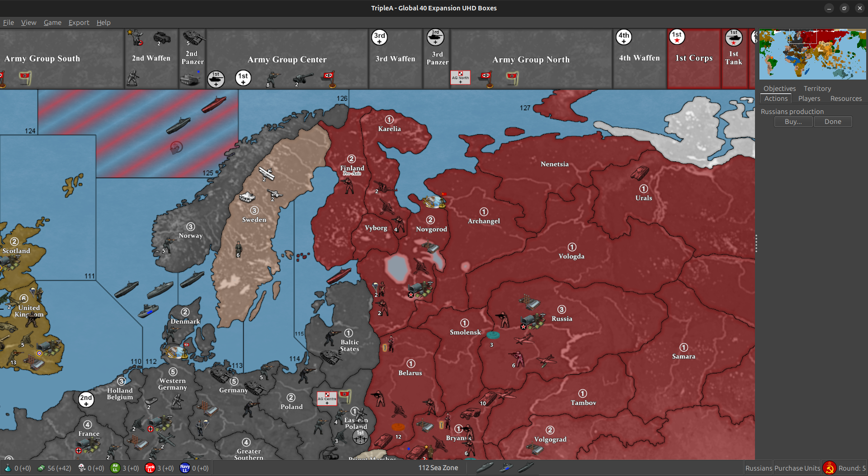Click the Volgograd territory label

[550, 439]
